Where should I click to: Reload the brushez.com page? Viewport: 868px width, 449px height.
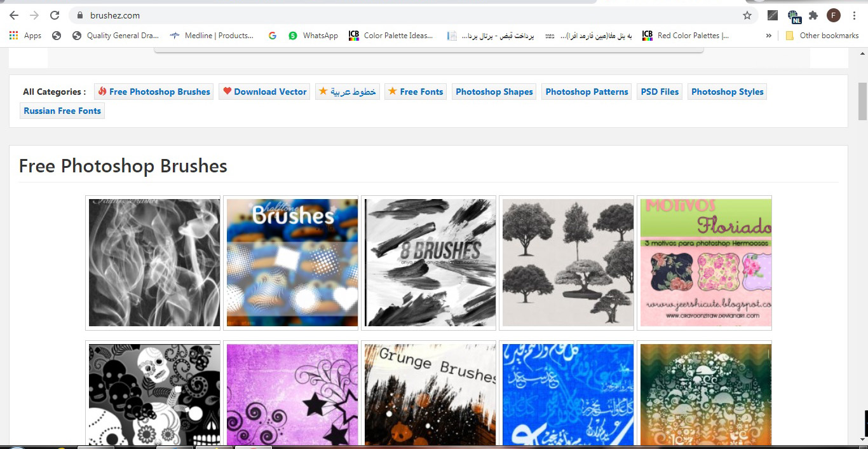(x=55, y=15)
